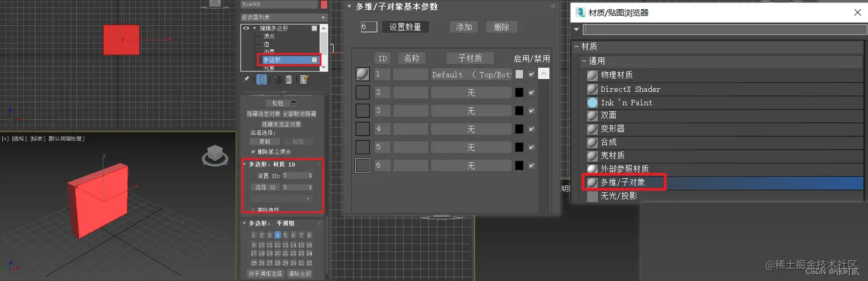
Task: Select 无光/投影 material icon
Action: click(592, 196)
